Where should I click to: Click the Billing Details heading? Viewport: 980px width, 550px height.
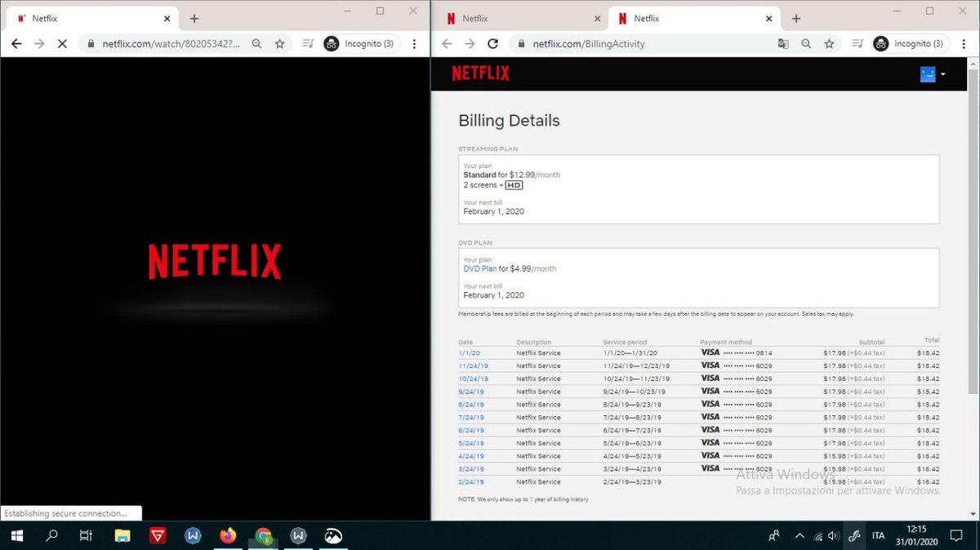(x=509, y=121)
